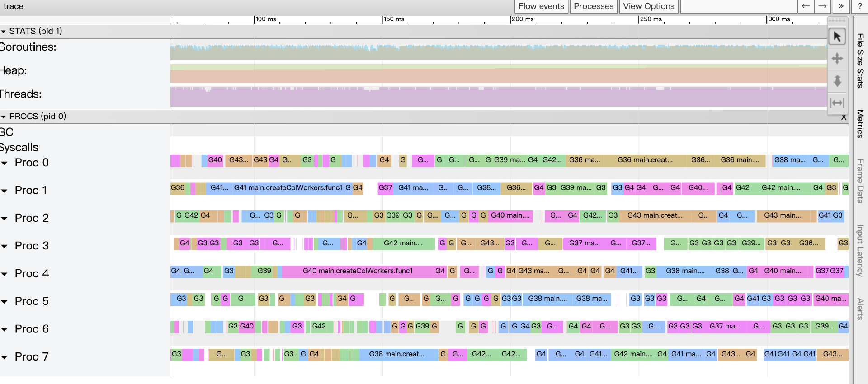Open help with the question mark button

coord(860,6)
